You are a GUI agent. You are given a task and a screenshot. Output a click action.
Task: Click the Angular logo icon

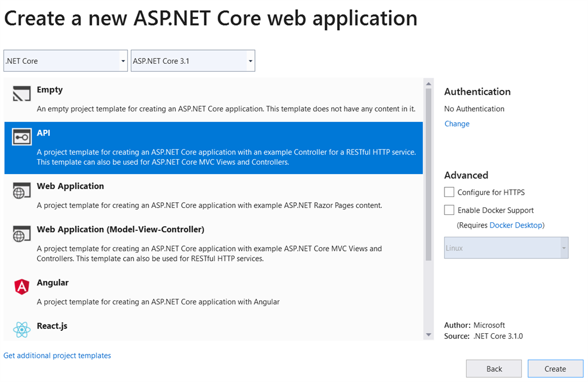[22, 287]
